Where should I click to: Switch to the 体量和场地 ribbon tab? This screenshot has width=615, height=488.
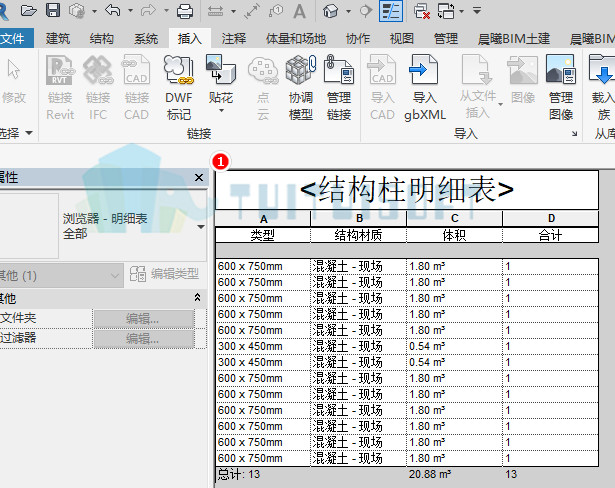pos(296,38)
